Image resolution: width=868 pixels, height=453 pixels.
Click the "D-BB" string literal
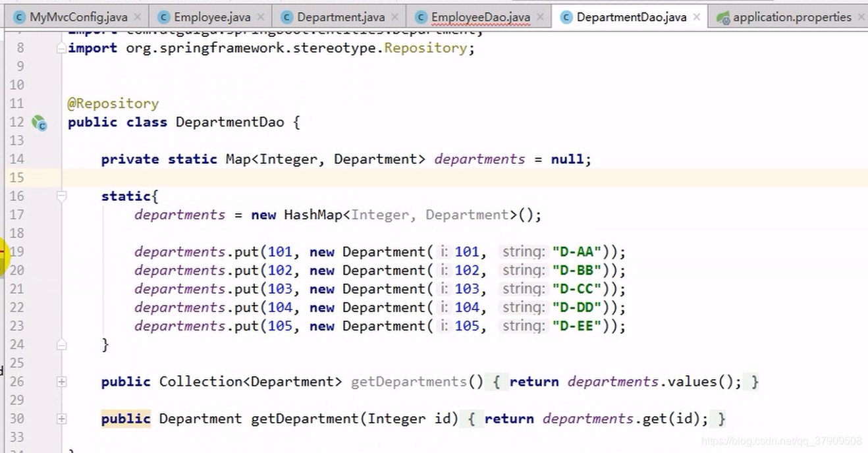click(578, 270)
